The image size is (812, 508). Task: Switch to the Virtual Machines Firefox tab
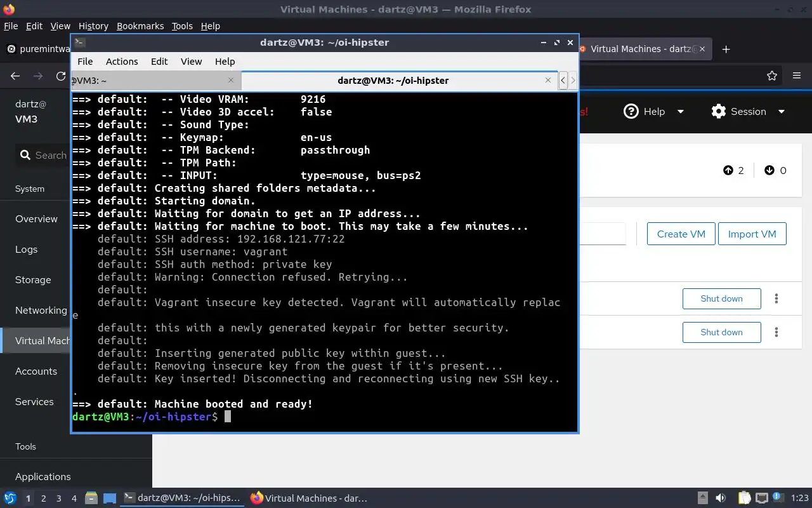644,49
